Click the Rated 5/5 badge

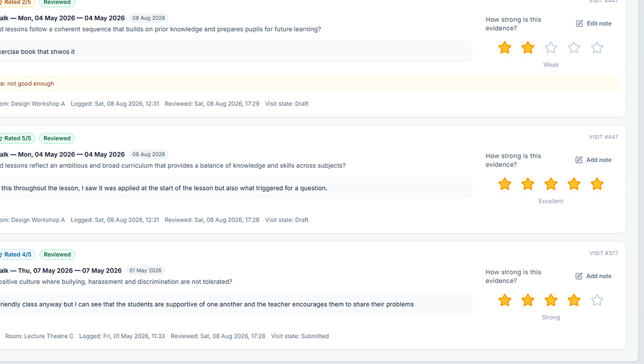16,138
